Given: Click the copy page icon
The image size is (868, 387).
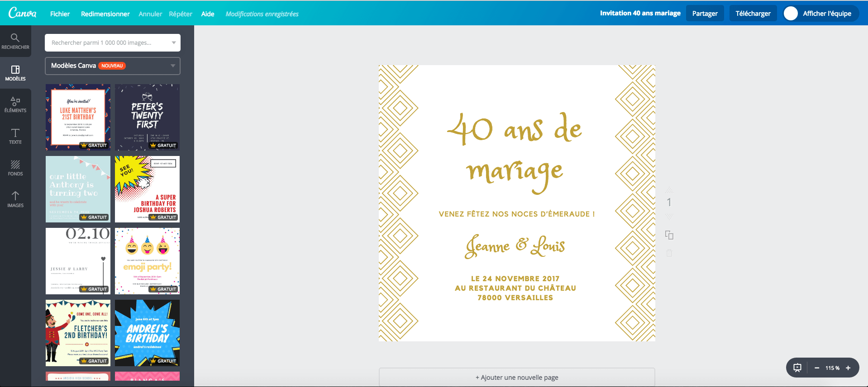Looking at the screenshot, I should [669, 235].
